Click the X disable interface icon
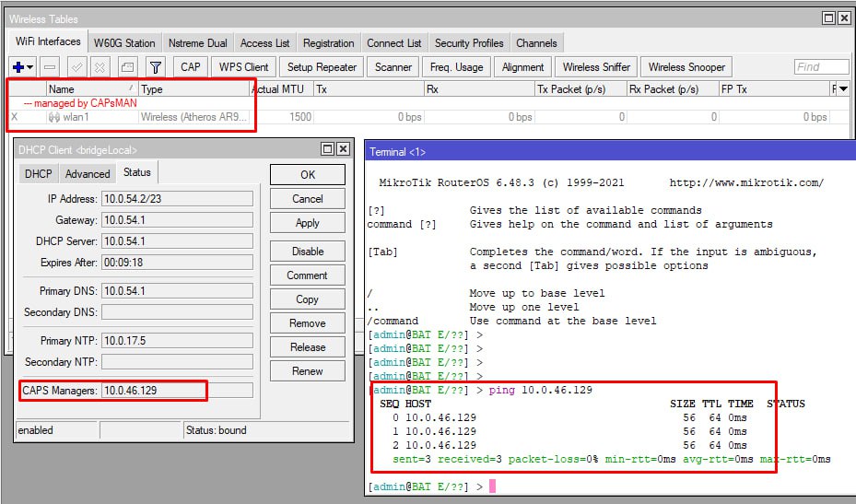This screenshot has height=504, width=856. (x=100, y=67)
